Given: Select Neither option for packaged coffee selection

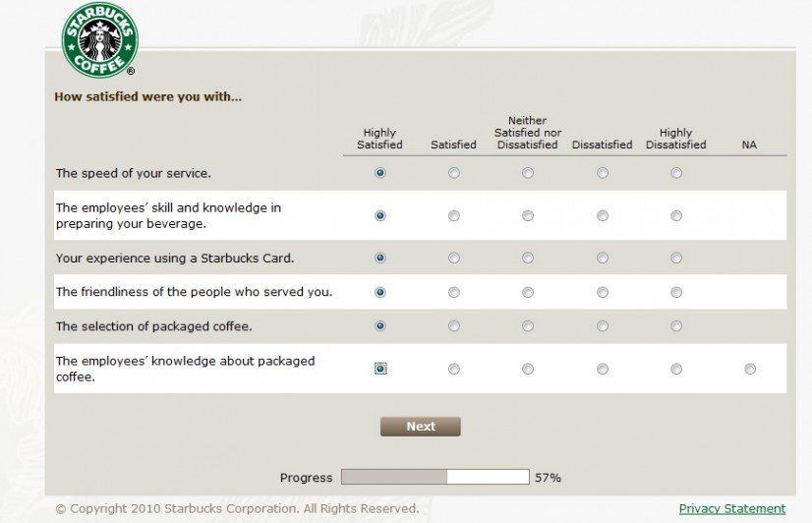Looking at the screenshot, I should tap(528, 326).
